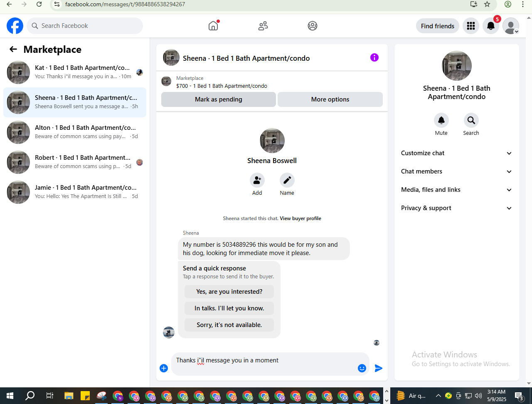Open Chrome three-dot menu
Viewport: 532px width, 404px height.
[x=523, y=4]
